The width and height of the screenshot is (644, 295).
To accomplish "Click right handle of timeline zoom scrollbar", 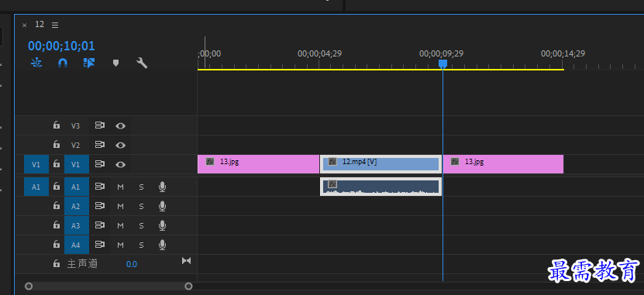I will [x=188, y=286].
